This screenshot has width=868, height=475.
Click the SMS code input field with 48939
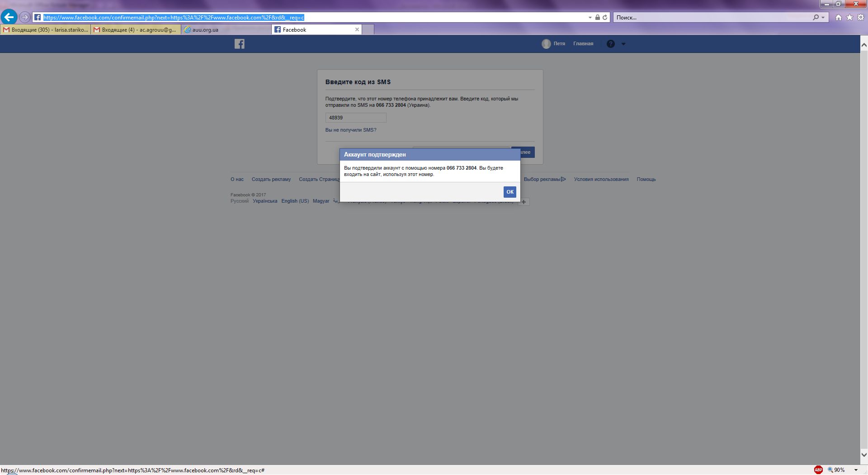click(x=356, y=118)
